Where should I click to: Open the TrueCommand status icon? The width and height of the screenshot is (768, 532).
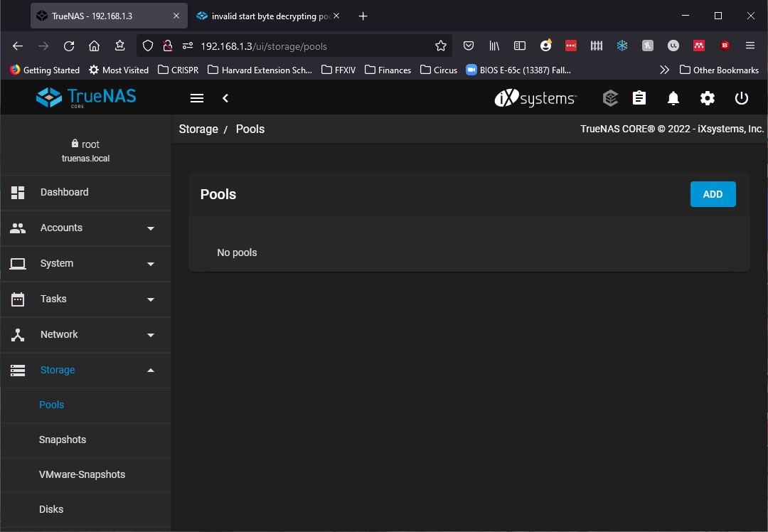[x=610, y=98]
